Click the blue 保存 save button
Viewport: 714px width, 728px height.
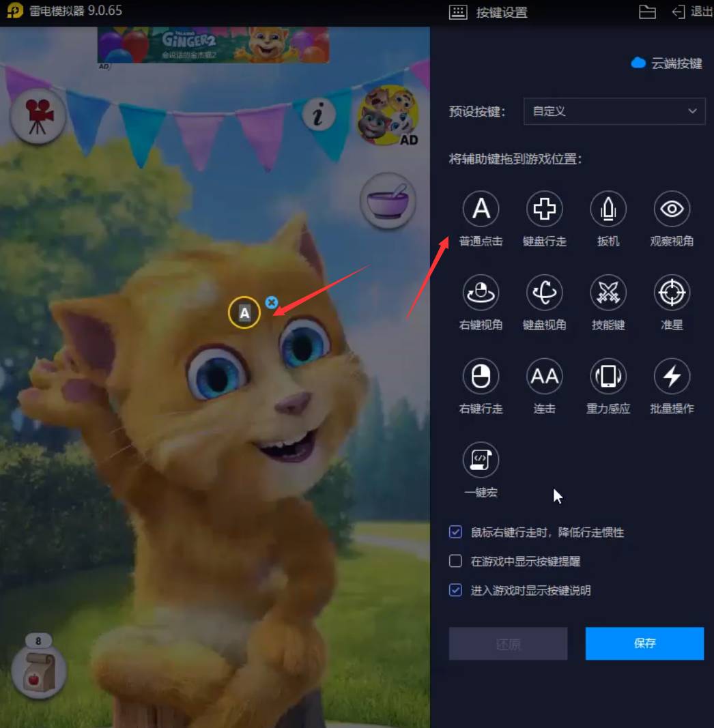(x=645, y=643)
